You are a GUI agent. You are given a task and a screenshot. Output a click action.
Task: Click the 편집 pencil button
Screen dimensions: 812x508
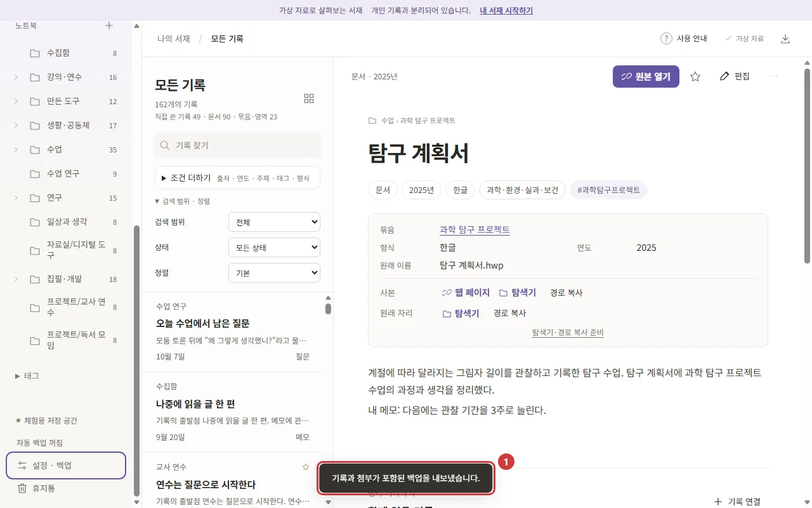click(735, 77)
